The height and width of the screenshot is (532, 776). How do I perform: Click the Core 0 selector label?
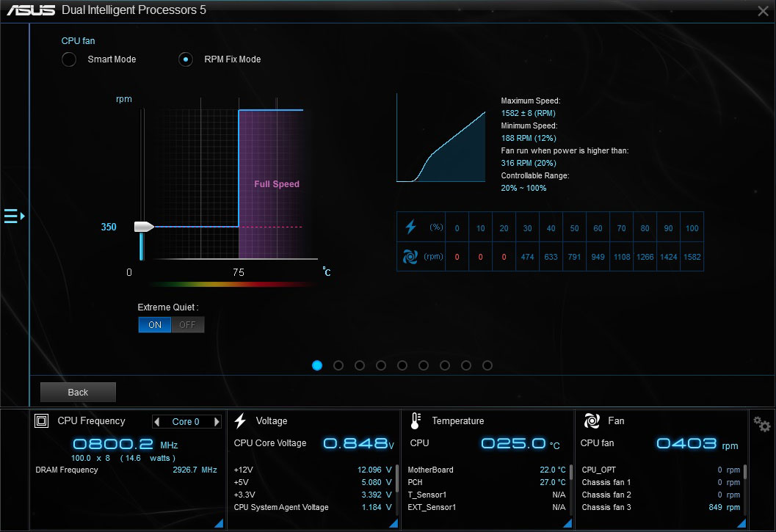186,422
